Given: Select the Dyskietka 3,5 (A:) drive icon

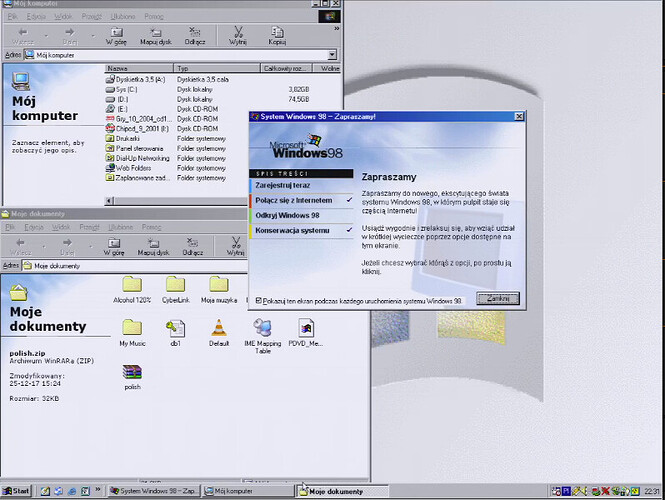Looking at the screenshot, I should coord(110,79).
